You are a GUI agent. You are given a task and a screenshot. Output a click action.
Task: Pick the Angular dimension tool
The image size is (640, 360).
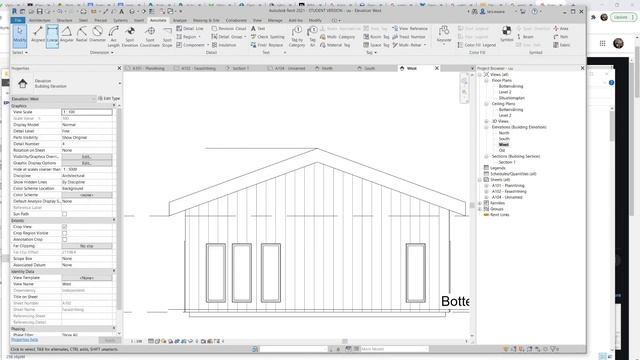67,34
